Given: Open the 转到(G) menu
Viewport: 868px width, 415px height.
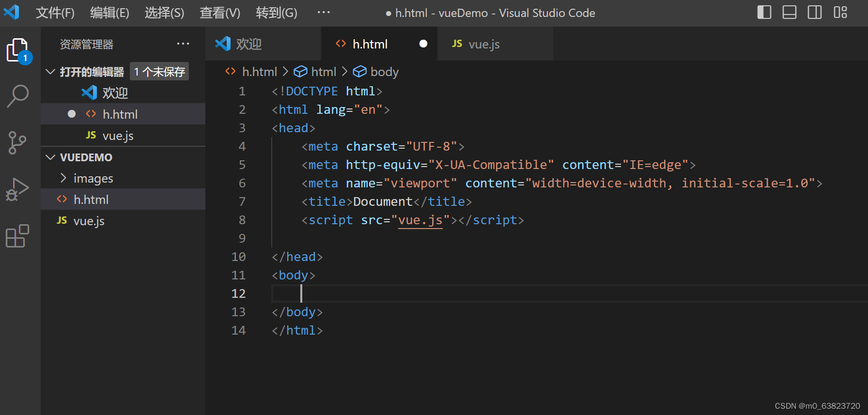Looking at the screenshot, I should click(x=277, y=13).
